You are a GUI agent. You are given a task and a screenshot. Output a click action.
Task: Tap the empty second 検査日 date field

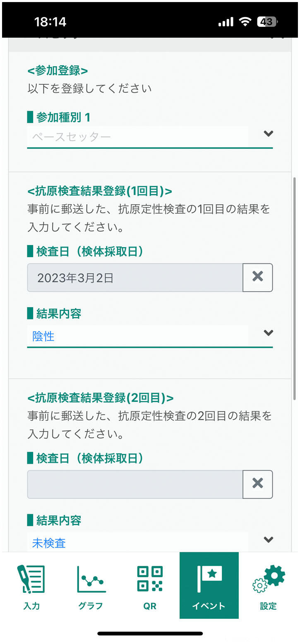(x=135, y=484)
